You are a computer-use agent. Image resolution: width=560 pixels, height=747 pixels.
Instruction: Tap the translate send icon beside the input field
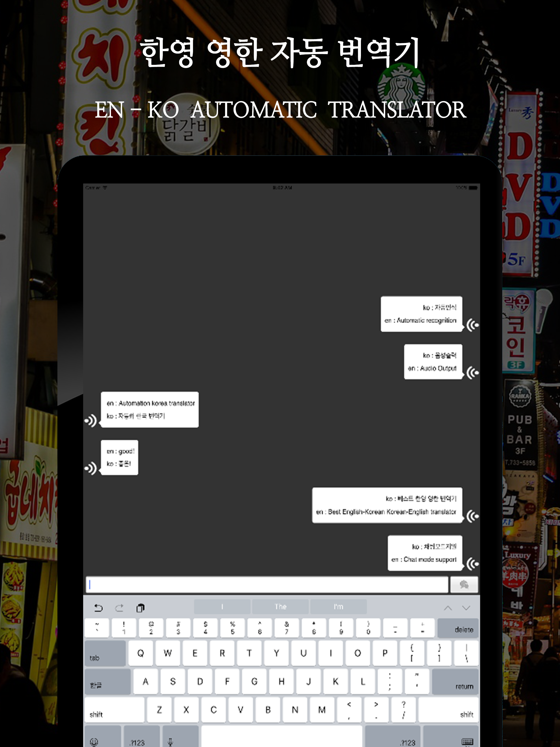coord(464,585)
